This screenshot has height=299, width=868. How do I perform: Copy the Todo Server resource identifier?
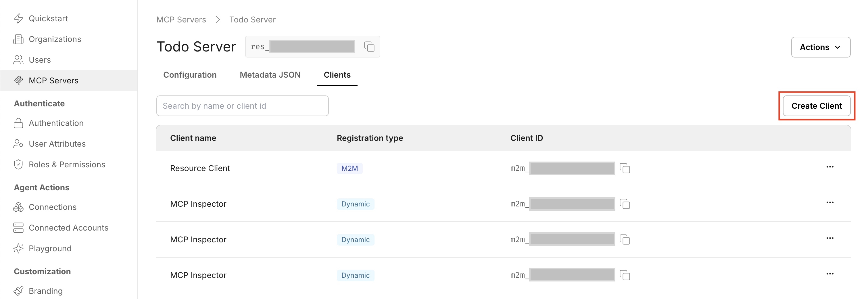pyautogui.click(x=369, y=47)
